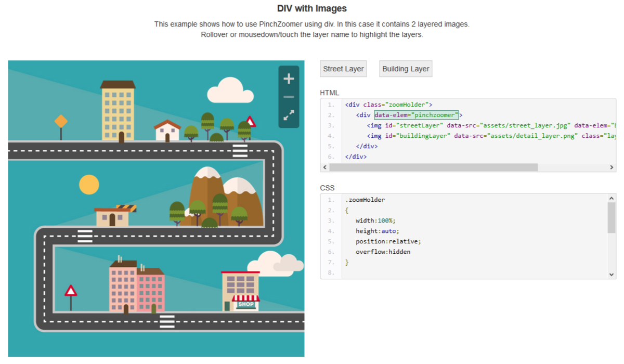Click the CSS vertical scrollbar thumb
624x364 pixels.
(611, 217)
